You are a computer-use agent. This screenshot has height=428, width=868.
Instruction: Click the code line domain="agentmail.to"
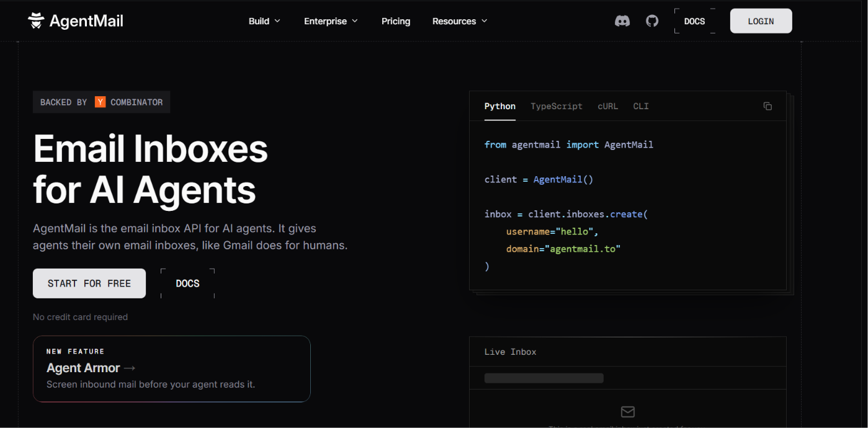tap(563, 249)
